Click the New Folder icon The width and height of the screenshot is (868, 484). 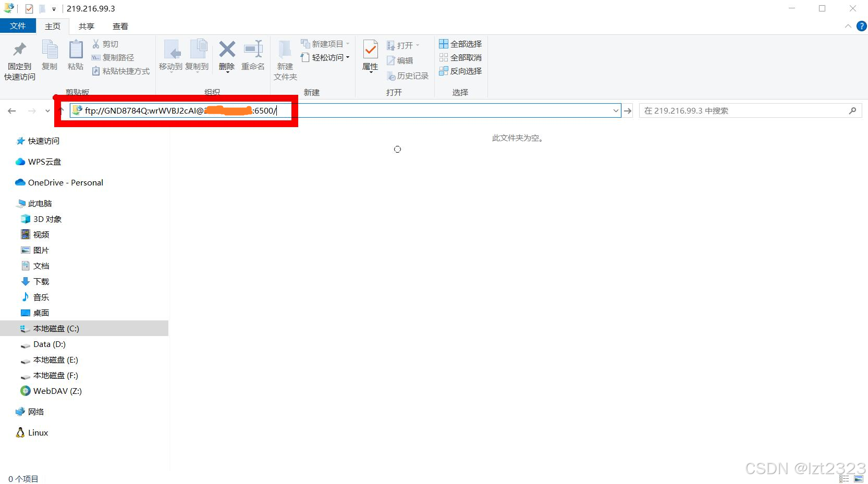click(x=285, y=49)
